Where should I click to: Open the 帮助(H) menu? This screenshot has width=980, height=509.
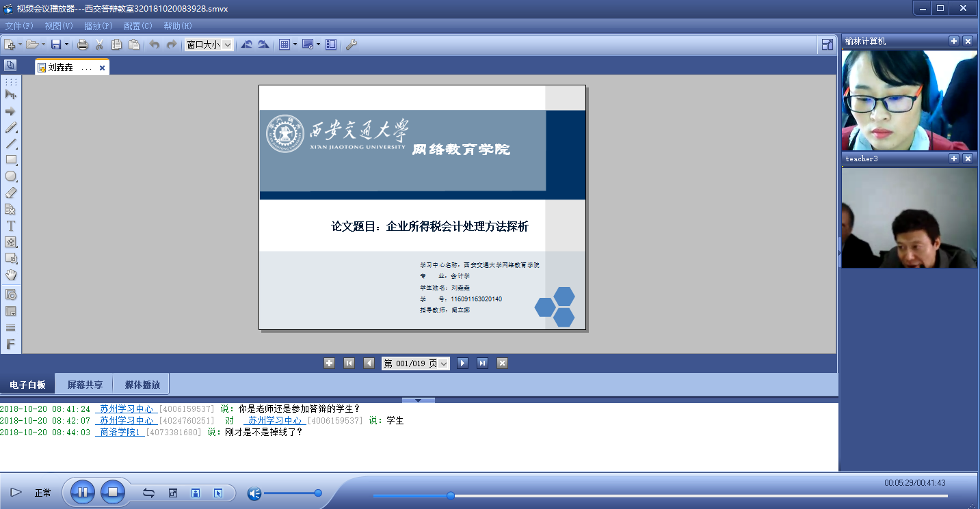click(178, 26)
